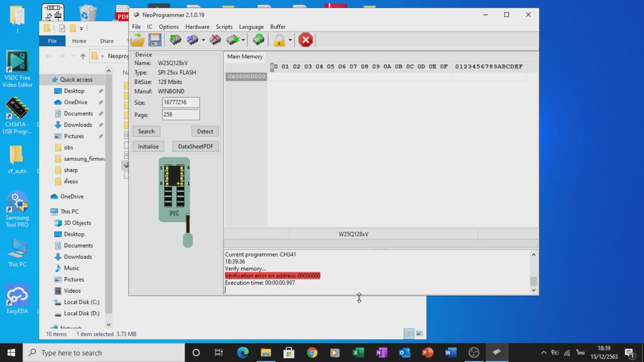
Task: Open the NeoProgrammer File menu
Action: pyautogui.click(x=136, y=27)
